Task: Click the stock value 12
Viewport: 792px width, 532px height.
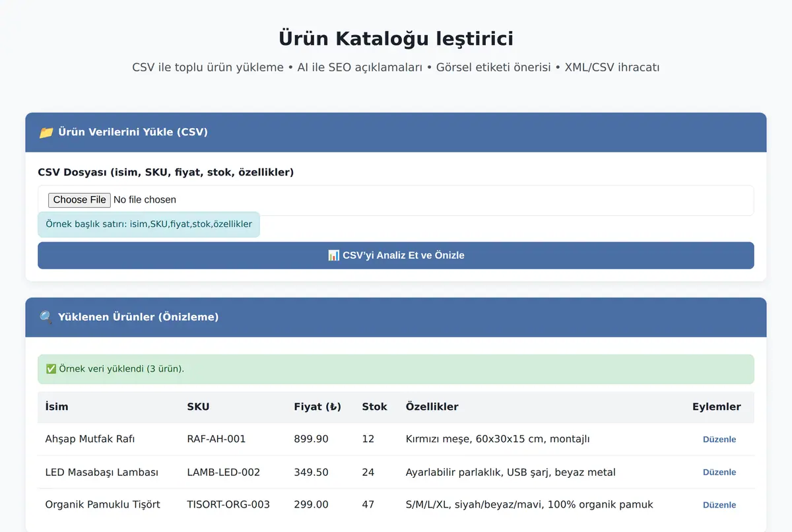Action: tap(368, 439)
